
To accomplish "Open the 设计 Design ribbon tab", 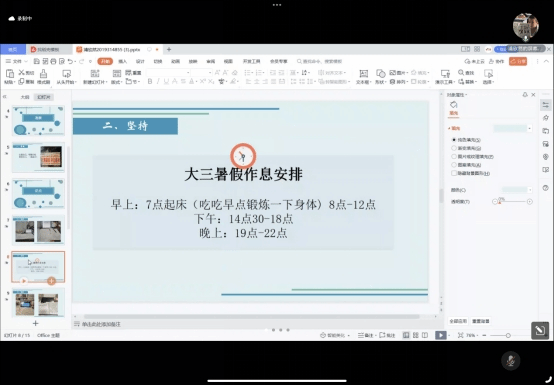I will 140,61.
